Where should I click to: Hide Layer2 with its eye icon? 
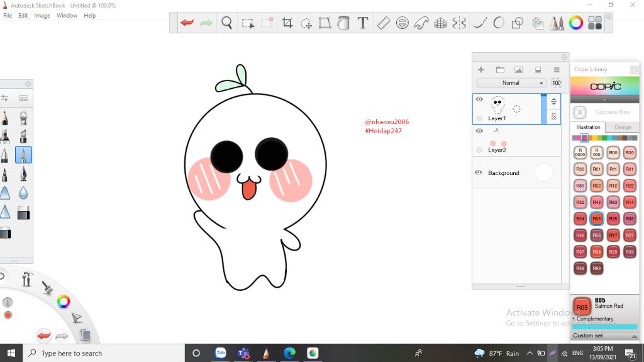479,131
